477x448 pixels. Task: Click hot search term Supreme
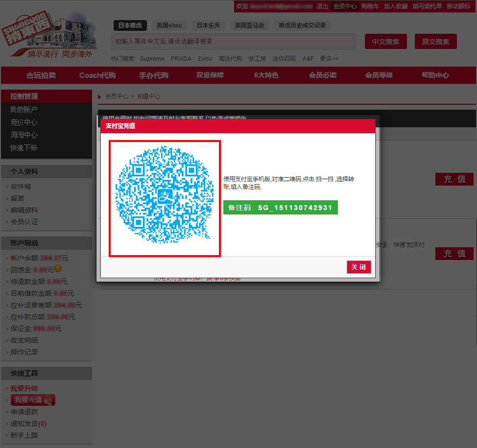152,58
